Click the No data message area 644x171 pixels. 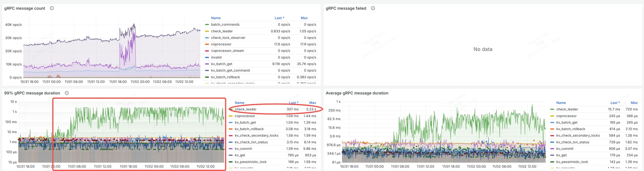483,49
